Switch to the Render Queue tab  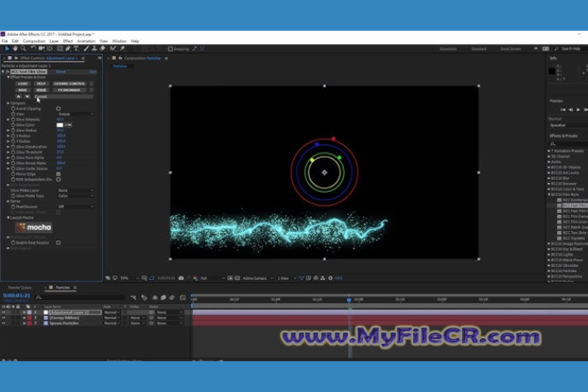pos(20,287)
